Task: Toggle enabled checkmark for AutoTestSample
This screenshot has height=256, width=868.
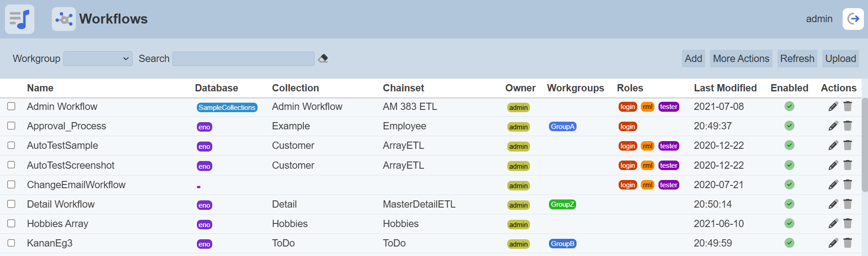Action: (x=789, y=145)
